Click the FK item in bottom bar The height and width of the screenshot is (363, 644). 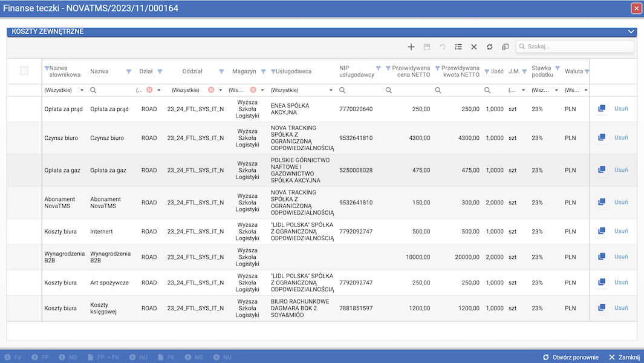(x=166, y=358)
